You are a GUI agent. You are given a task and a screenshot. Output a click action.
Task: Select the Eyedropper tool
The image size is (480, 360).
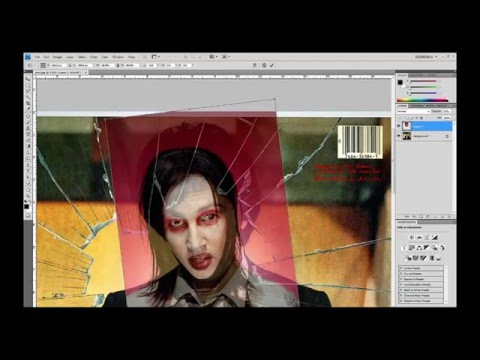coord(29,108)
